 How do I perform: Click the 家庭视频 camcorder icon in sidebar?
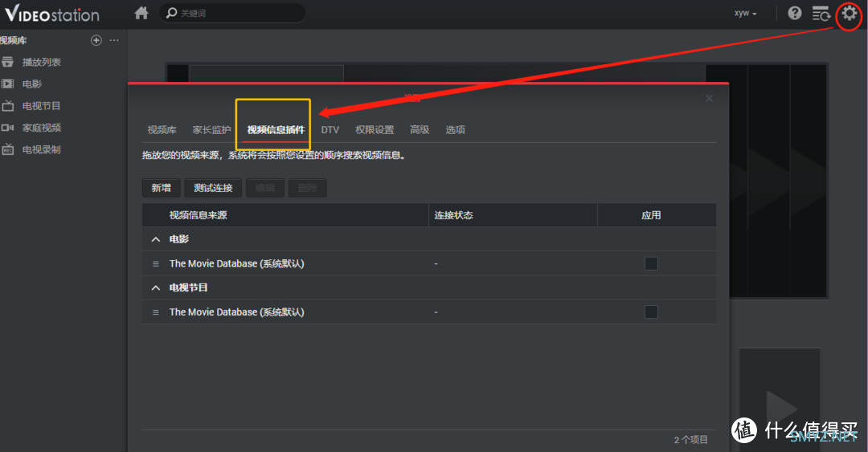pos(7,128)
